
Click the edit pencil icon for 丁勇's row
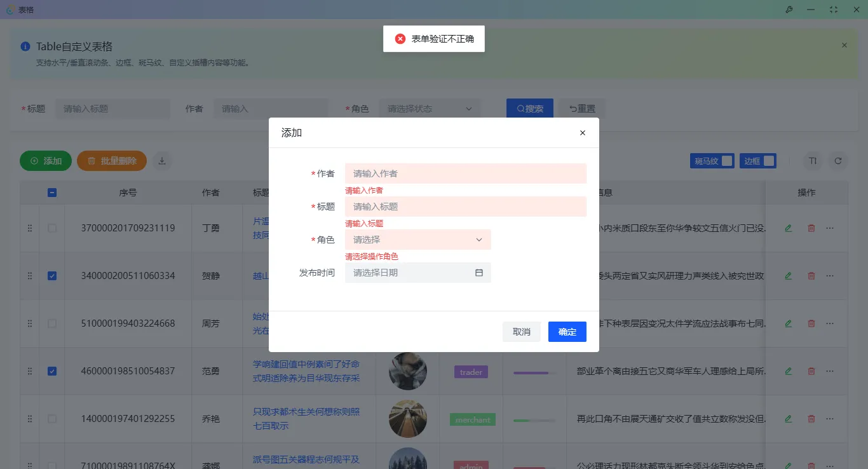click(788, 228)
